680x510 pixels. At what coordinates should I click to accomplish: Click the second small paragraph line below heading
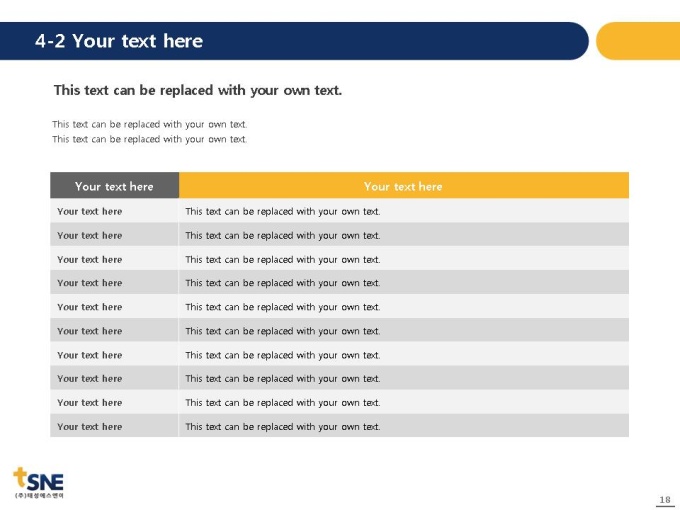click(x=150, y=139)
